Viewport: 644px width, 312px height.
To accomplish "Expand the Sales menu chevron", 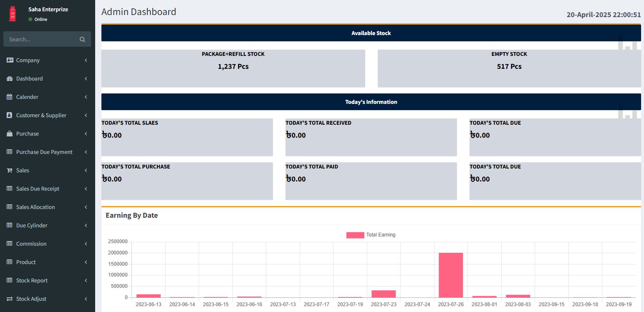I will pyautogui.click(x=86, y=171).
